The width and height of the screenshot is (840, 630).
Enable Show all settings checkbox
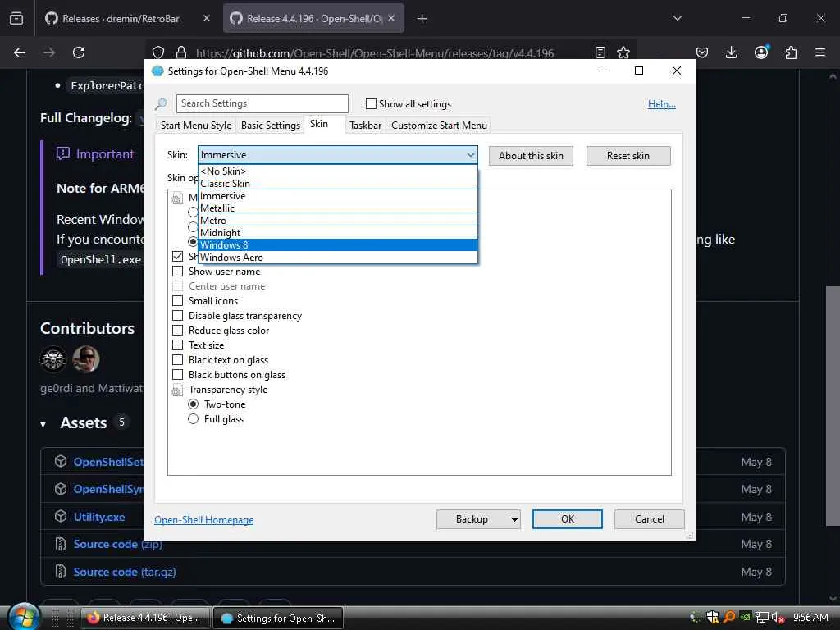coord(371,104)
